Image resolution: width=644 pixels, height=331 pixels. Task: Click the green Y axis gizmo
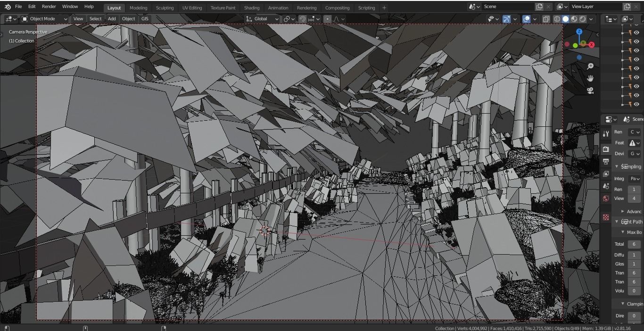[x=583, y=43]
